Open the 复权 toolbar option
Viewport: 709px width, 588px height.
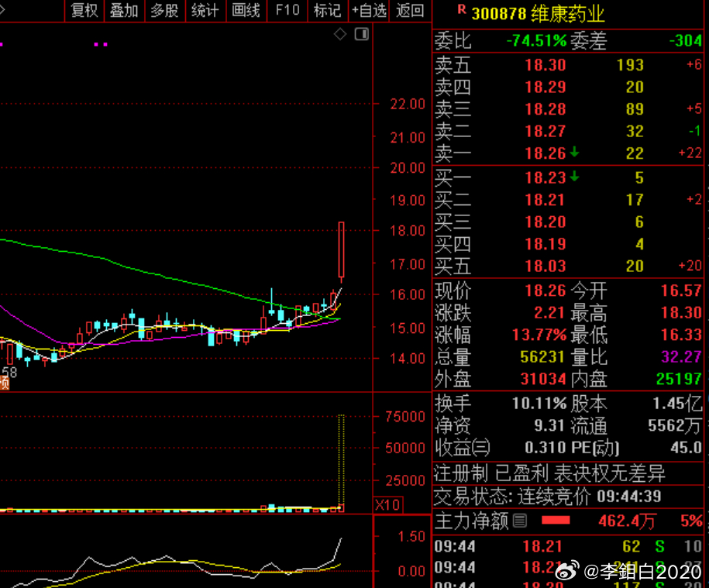84,10
